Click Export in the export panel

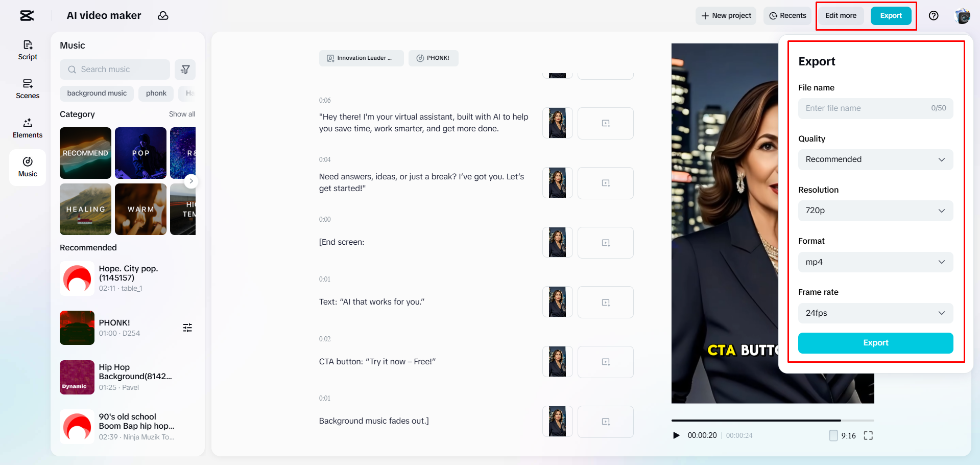876,343
